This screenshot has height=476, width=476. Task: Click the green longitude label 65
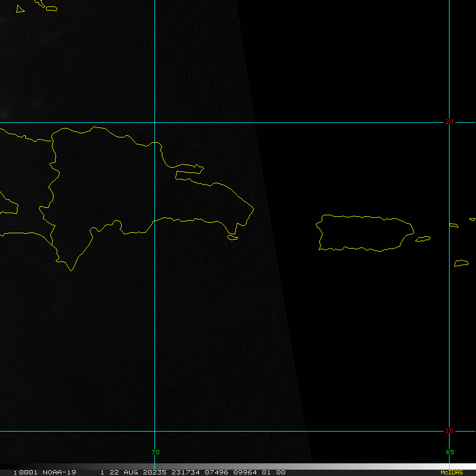click(x=450, y=452)
